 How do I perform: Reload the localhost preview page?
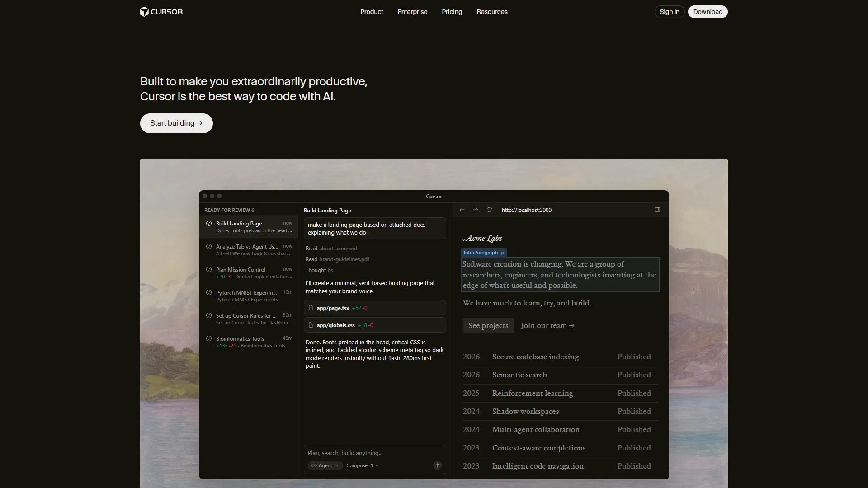point(489,210)
